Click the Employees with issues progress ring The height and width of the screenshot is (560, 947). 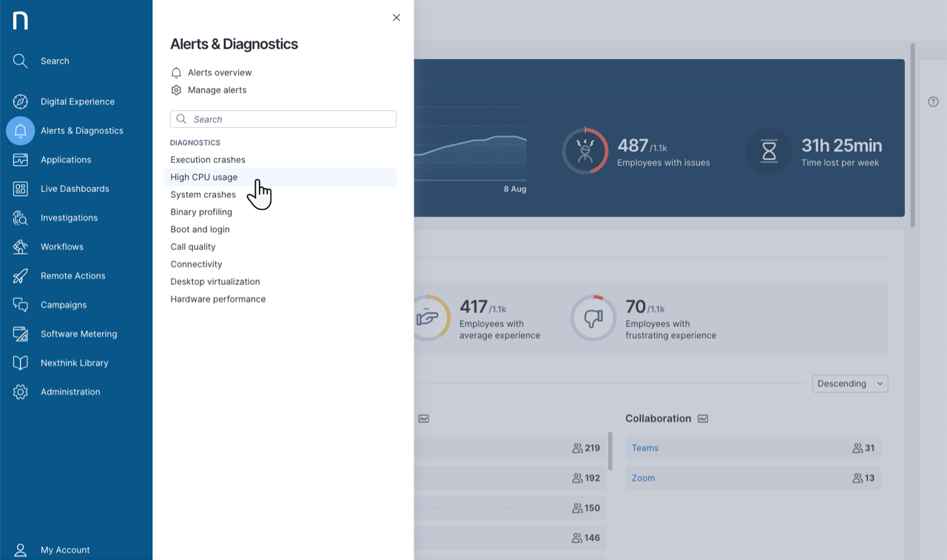click(x=584, y=151)
